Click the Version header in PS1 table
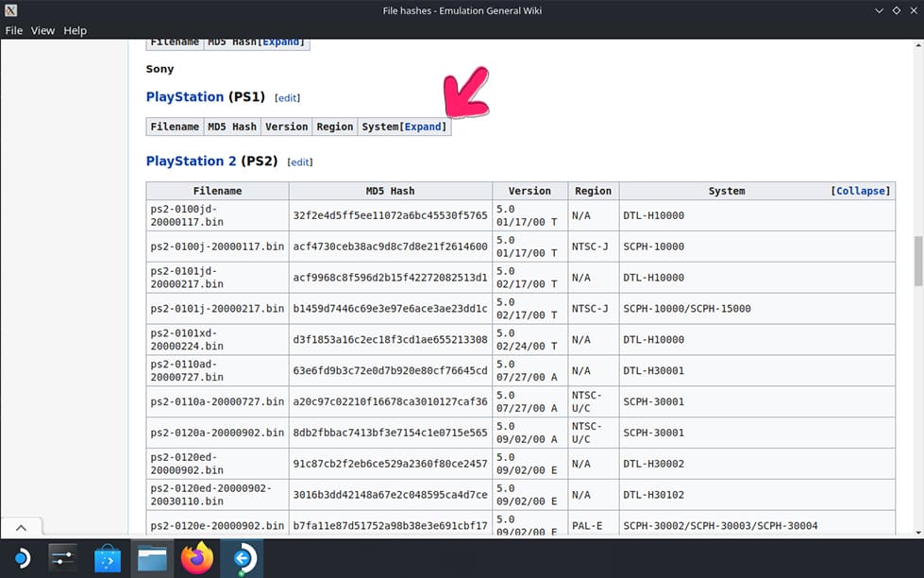 coord(286,127)
